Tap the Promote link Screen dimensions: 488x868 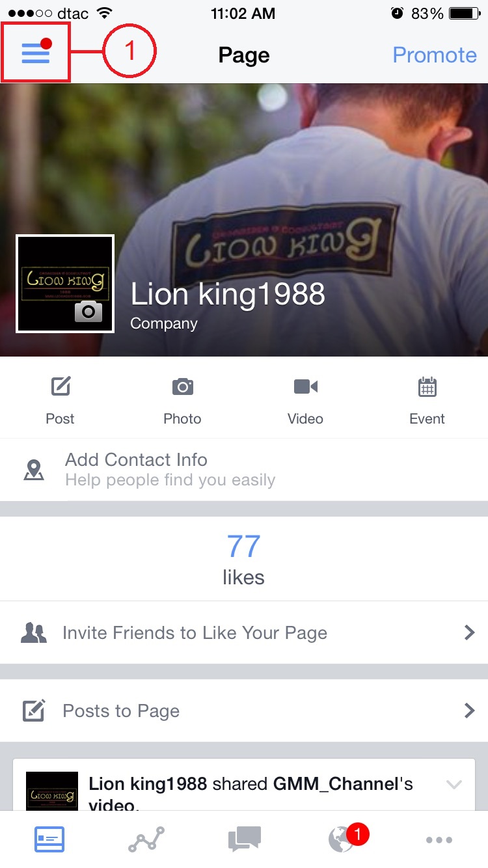(x=435, y=55)
